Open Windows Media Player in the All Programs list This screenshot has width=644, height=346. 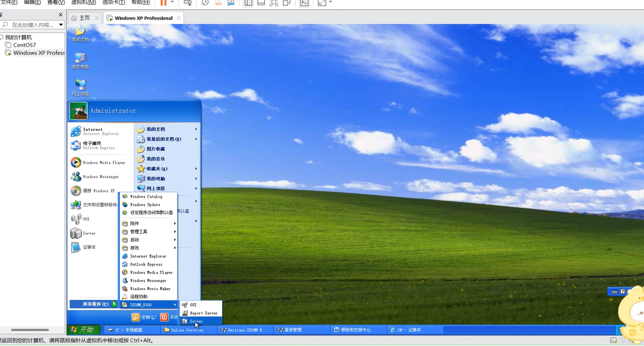[148, 272]
